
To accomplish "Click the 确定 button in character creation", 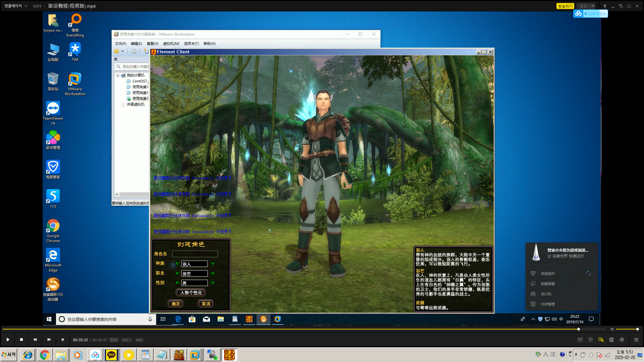I will coord(175,304).
